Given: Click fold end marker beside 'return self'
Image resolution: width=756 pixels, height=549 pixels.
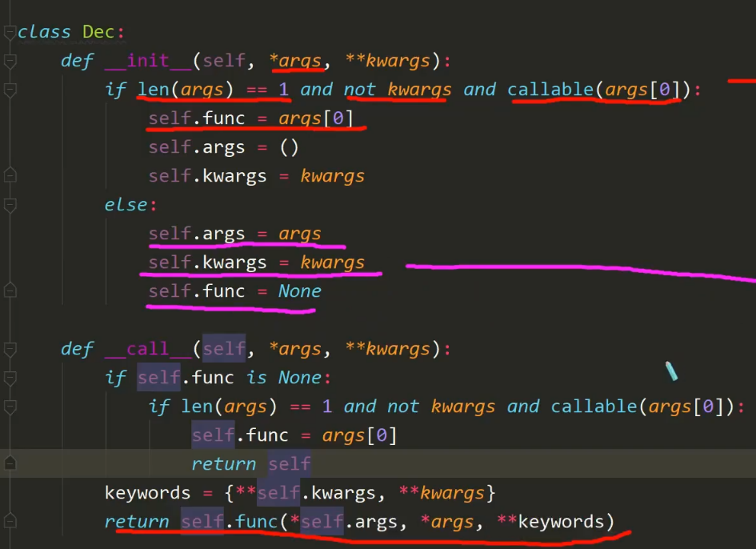Looking at the screenshot, I should pos(10,463).
